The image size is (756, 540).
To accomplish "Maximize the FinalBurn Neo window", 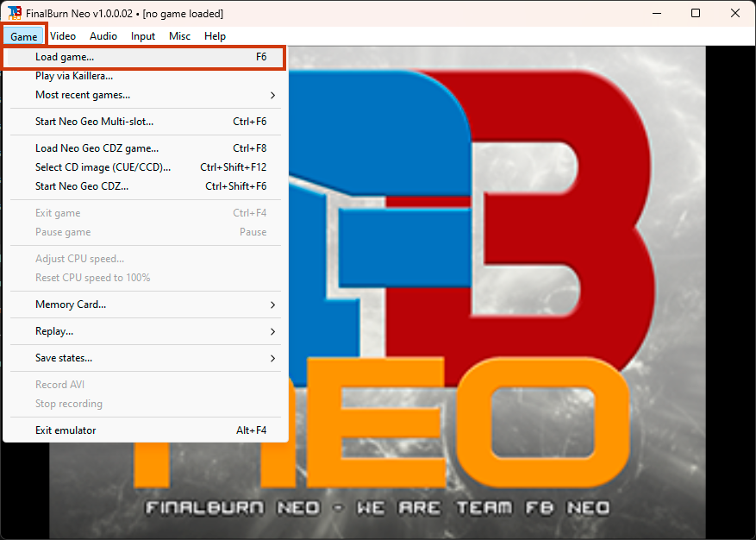I will (696, 13).
